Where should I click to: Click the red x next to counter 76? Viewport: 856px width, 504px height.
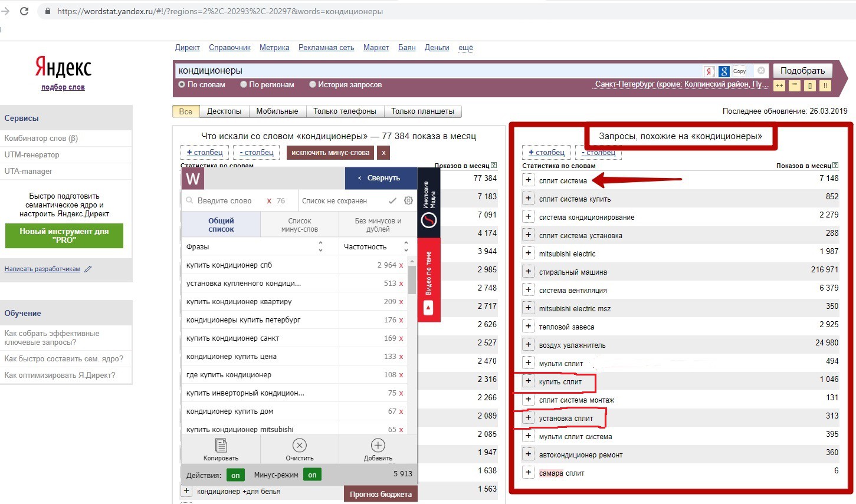tap(269, 201)
